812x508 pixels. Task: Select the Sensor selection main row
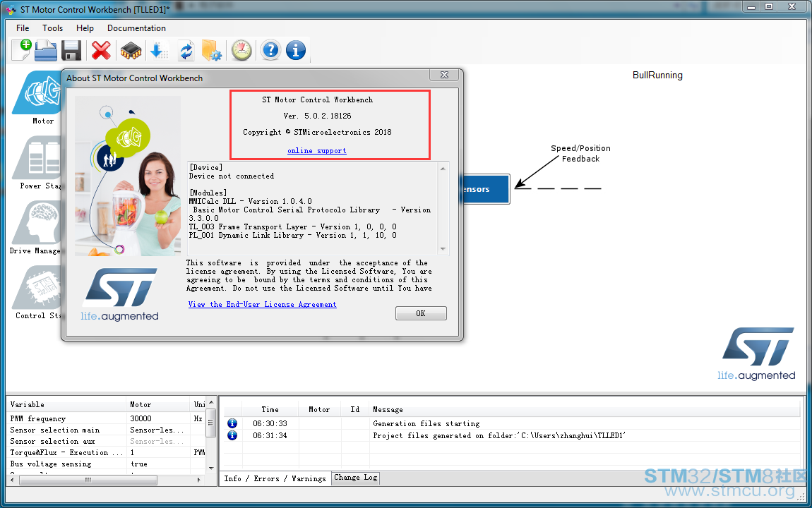[107, 430]
